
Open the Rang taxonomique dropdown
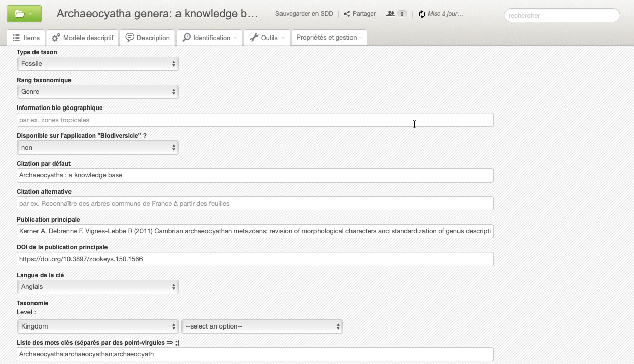pos(97,92)
